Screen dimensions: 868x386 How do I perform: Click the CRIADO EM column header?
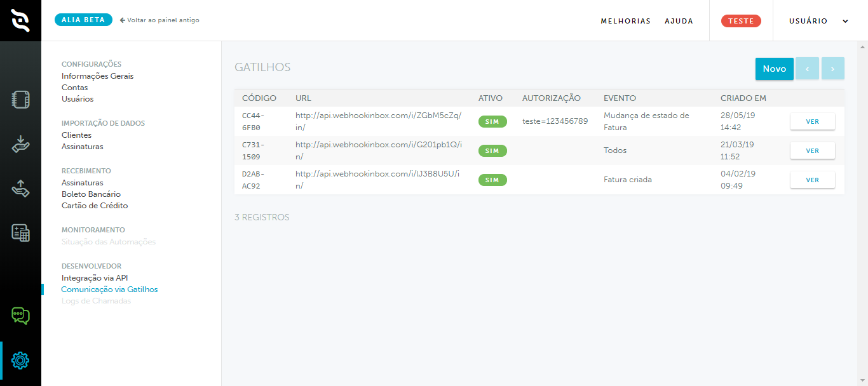pyautogui.click(x=743, y=98)
